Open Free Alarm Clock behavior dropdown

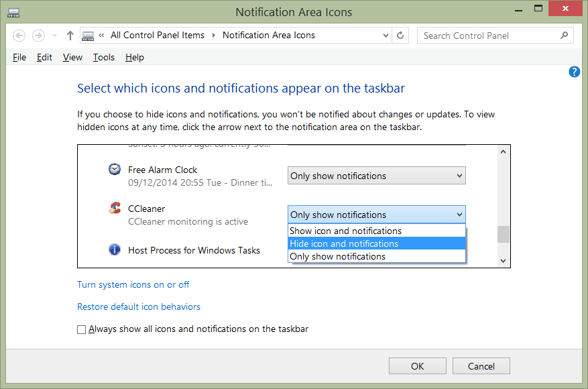377,176
